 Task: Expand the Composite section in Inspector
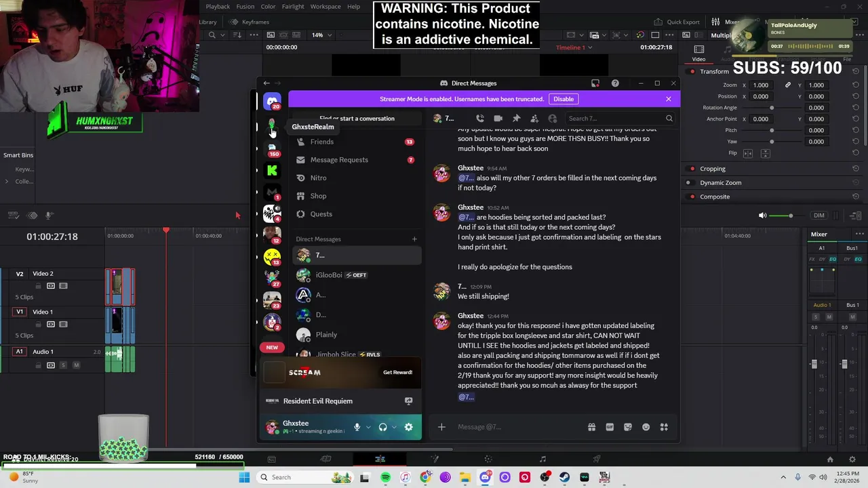click(715, 197)
